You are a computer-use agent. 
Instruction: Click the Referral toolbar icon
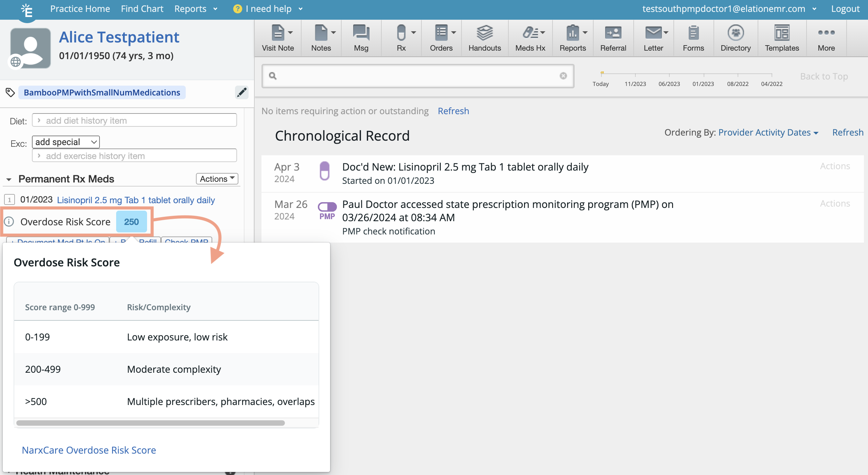coord(613,33)
